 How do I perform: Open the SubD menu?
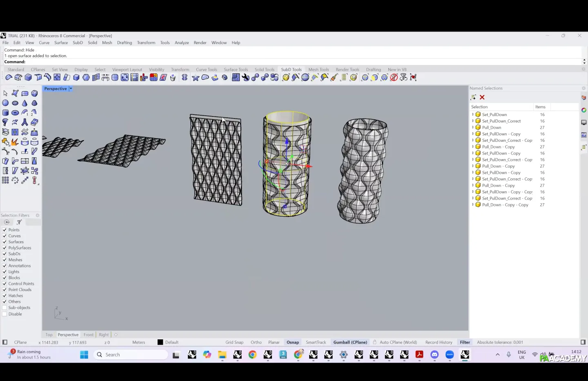point(78,43)
